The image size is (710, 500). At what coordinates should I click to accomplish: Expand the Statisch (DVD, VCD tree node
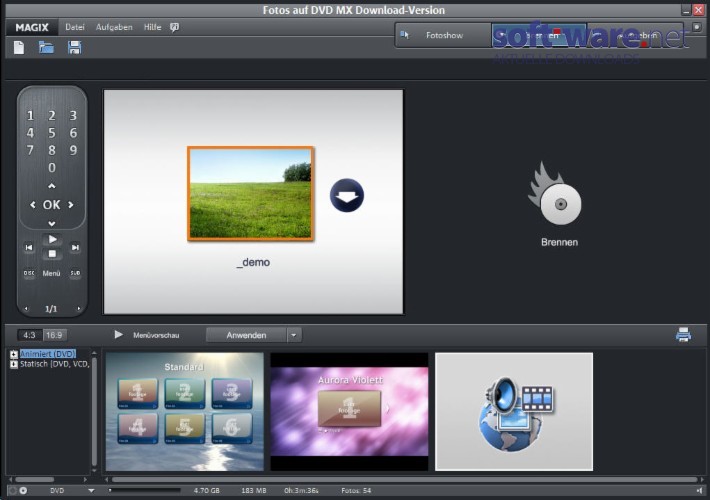click(x=14, y=364)
